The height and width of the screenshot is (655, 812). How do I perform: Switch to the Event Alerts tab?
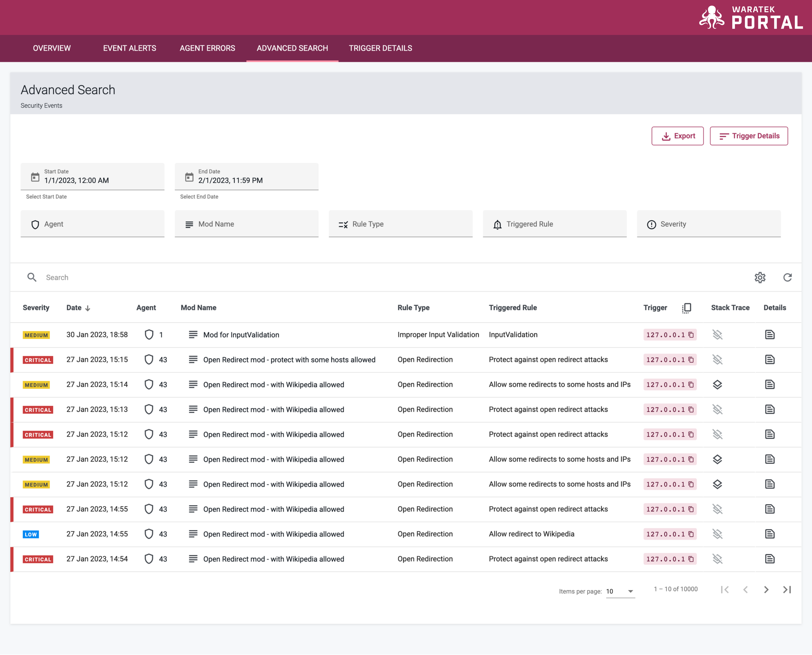point(129,48)
